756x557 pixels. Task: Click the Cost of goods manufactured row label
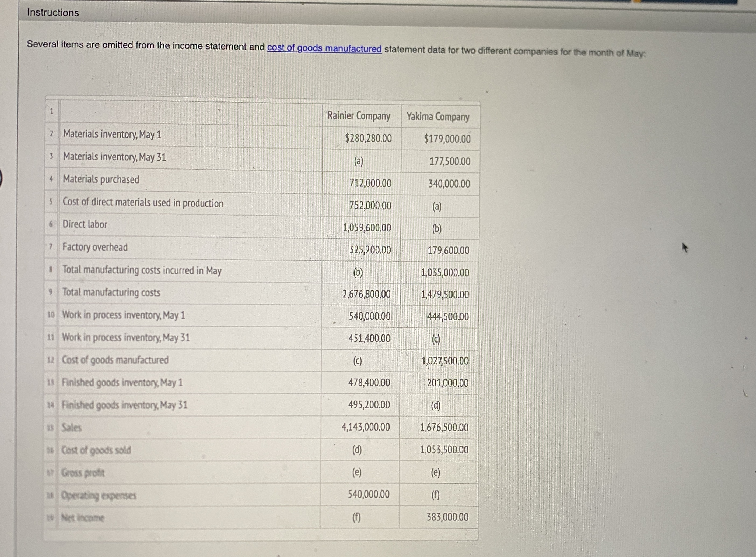coord(115,360)
